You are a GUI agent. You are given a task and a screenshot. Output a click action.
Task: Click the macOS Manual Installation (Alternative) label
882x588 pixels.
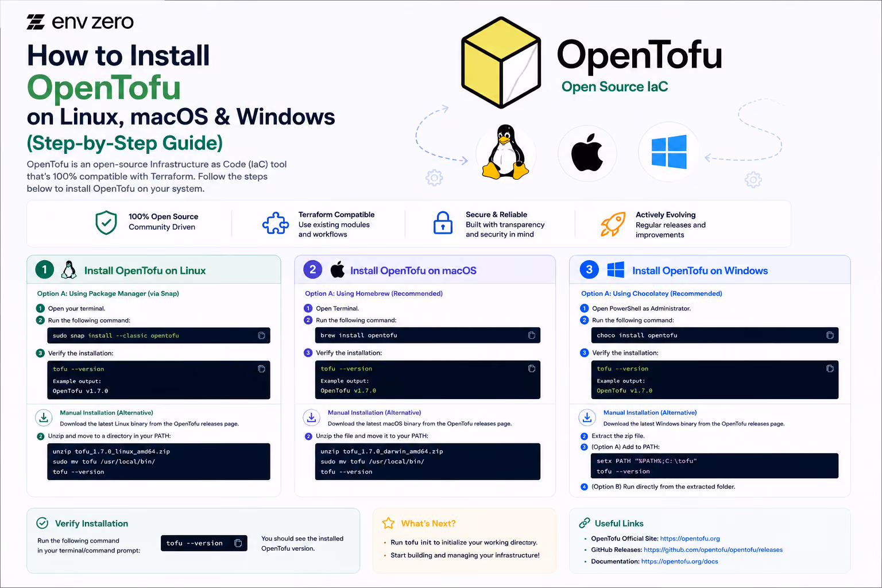click(x=374, y=413)
